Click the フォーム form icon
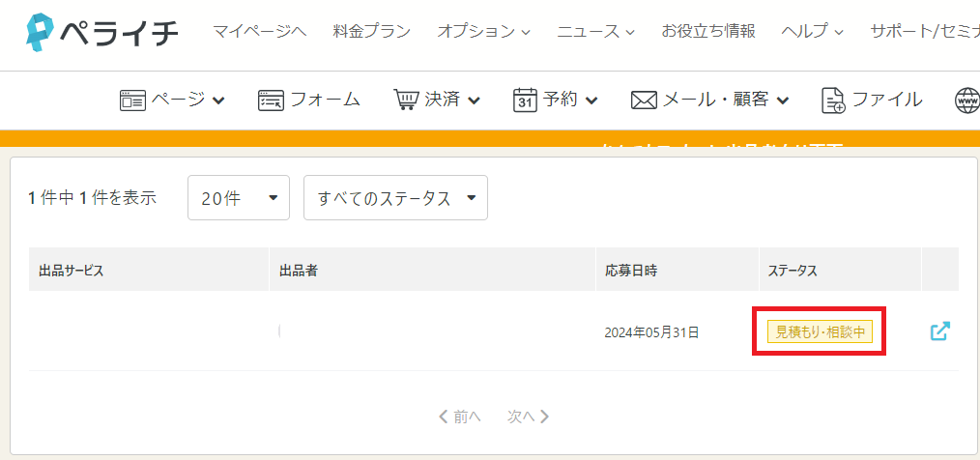This screenshot has width=980, height=460. click(x=271, y=100)
